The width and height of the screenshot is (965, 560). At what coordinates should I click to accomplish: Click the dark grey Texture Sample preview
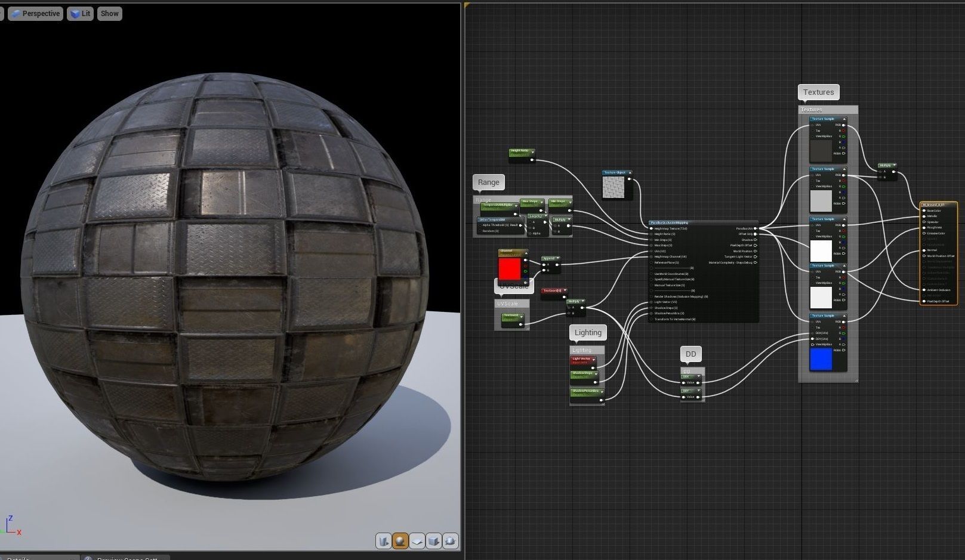click(821, 151)
